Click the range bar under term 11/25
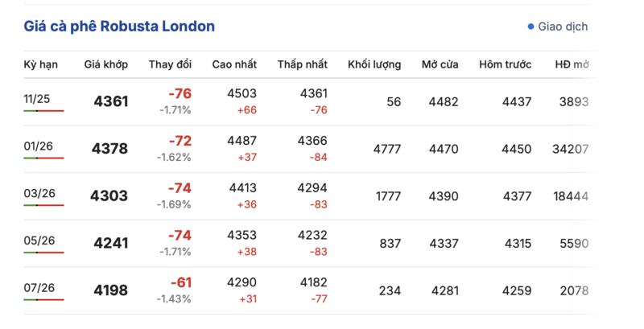This screenshot has width=644, height=329. point(43,110)
